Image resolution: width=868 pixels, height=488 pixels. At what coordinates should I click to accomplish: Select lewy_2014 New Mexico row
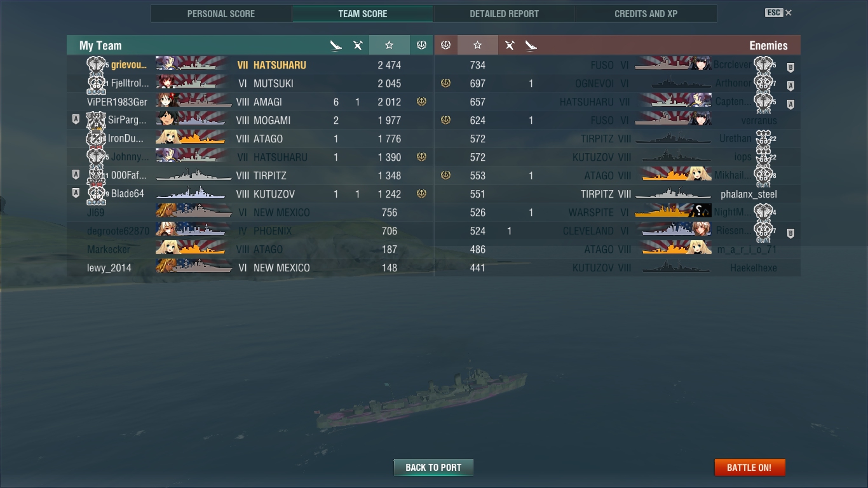coord(250,268)
